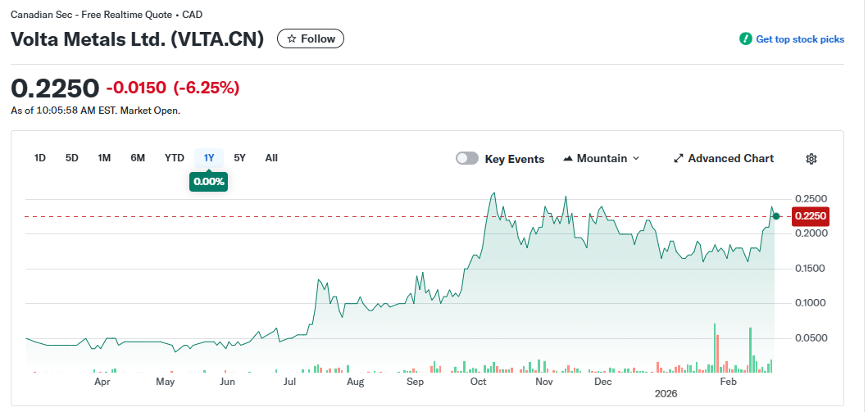Toggle the Key Events switch
This screenshot has width=868, height=412.
click(x=467, y=159)
